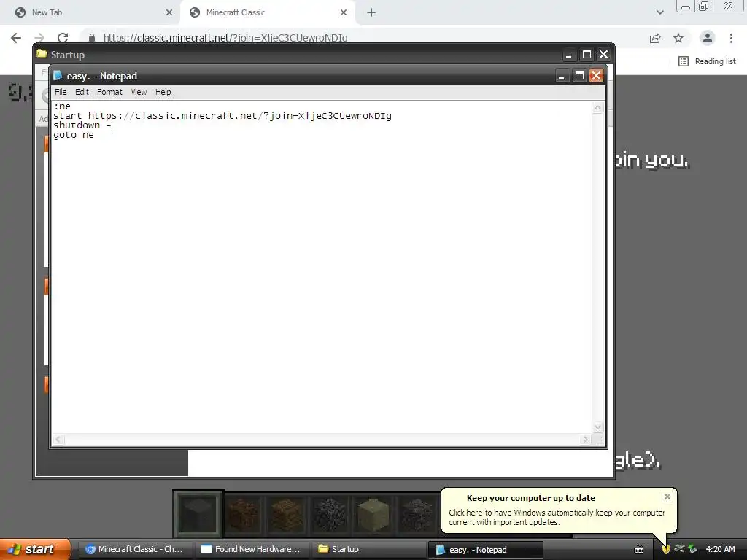This screenshot has width=747, height=560.
Task: Select easy. - Notepad taskbar button
Action: coord(485,550)
